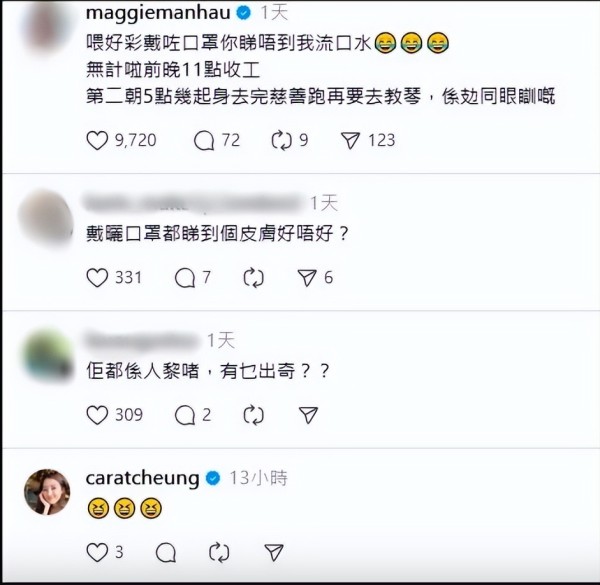Screen dimensions: 600x585
Task: Open caratcheung's profile via username
Action: tap(142, 478)
